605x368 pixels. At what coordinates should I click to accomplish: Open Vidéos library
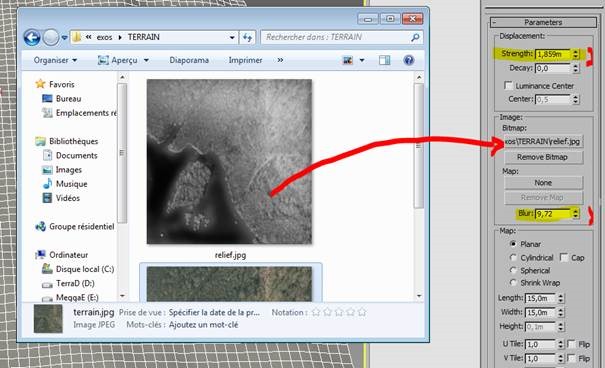tap(68, 198)
